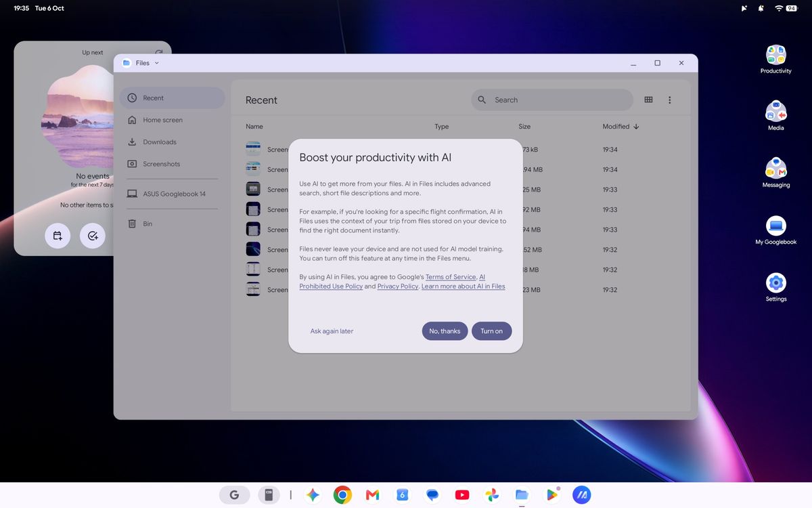Open the notification bell in status bar

(x=761, y=8)
